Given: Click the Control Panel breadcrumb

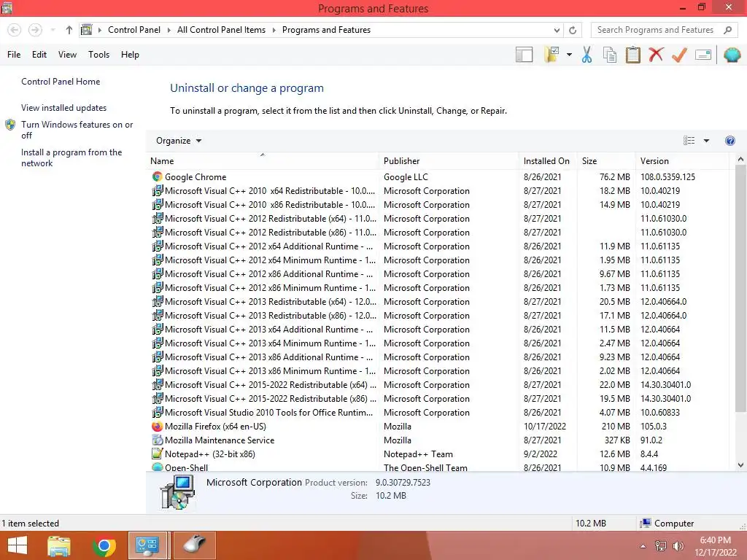Looking at the screenshot, I should click(x=134, y=30).
